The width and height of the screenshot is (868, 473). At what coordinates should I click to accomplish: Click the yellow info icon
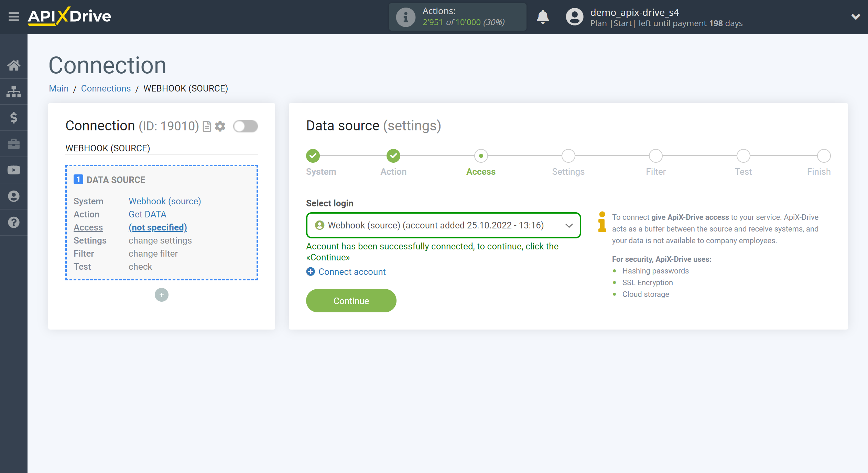point(602,222)
